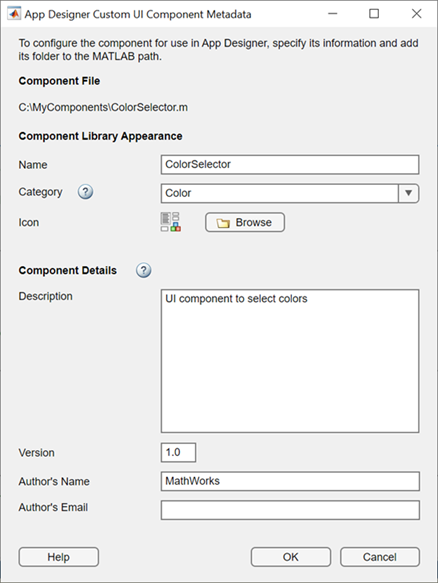Click the MATLAB logo in title bar
The image size is (438, 583).
coord(14,14)
